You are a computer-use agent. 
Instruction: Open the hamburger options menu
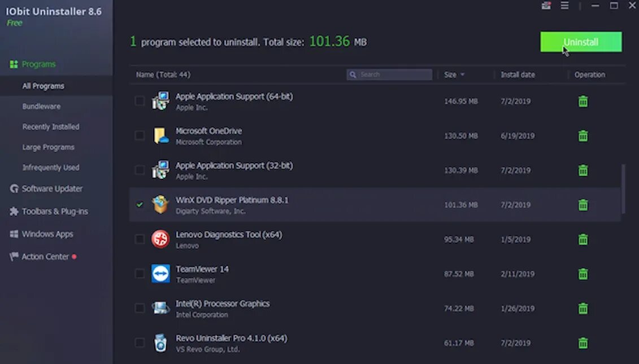pos(564,6)
